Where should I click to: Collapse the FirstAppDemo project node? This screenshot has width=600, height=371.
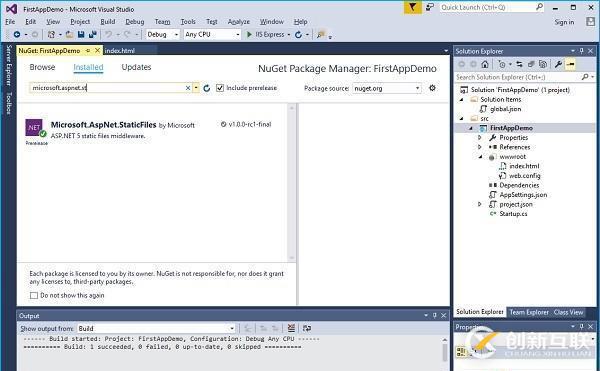point(471,128)
